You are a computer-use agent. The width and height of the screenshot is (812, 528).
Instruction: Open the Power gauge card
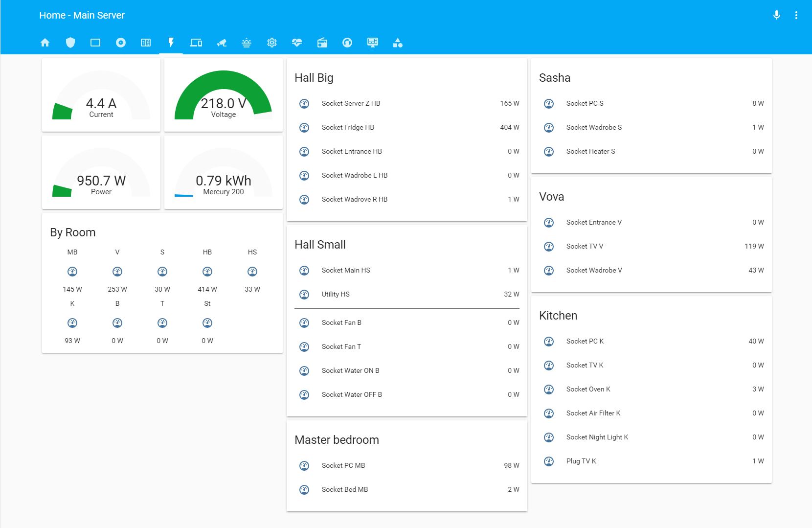tap(101, 172)
